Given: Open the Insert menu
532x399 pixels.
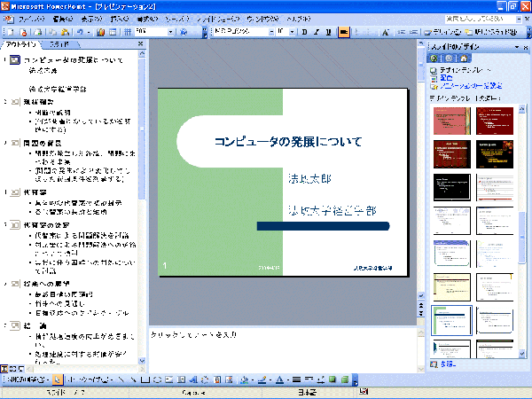Looking at the screenshot, I should tap(120, 19).
